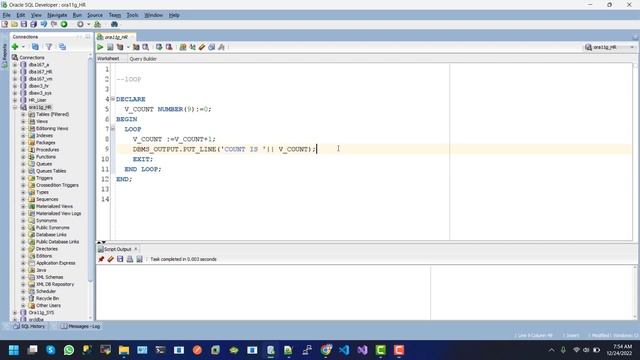Screen dimensions: 640x360
Task: Open the Help menu
Action: pyautogui.click(x=174, y=15)
